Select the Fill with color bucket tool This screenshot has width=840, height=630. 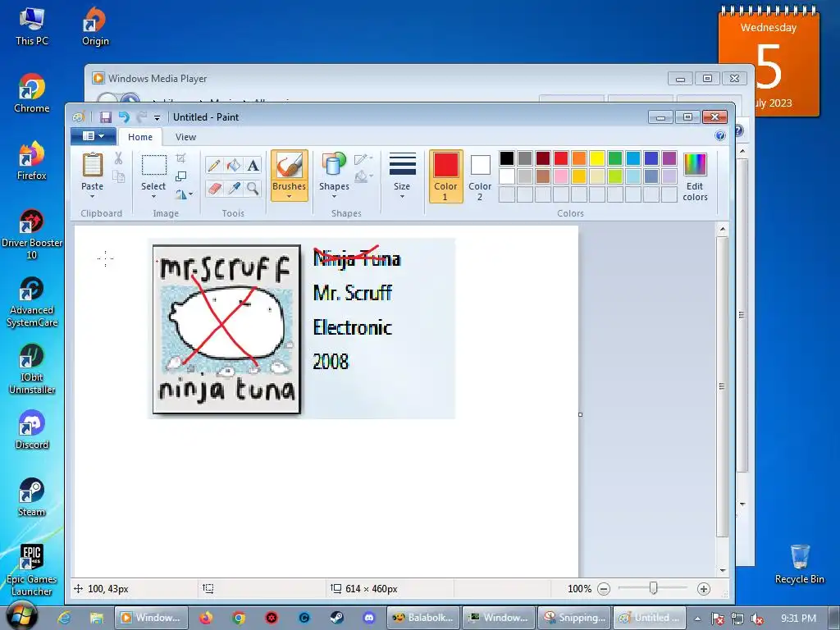click(x=233, y=166)
